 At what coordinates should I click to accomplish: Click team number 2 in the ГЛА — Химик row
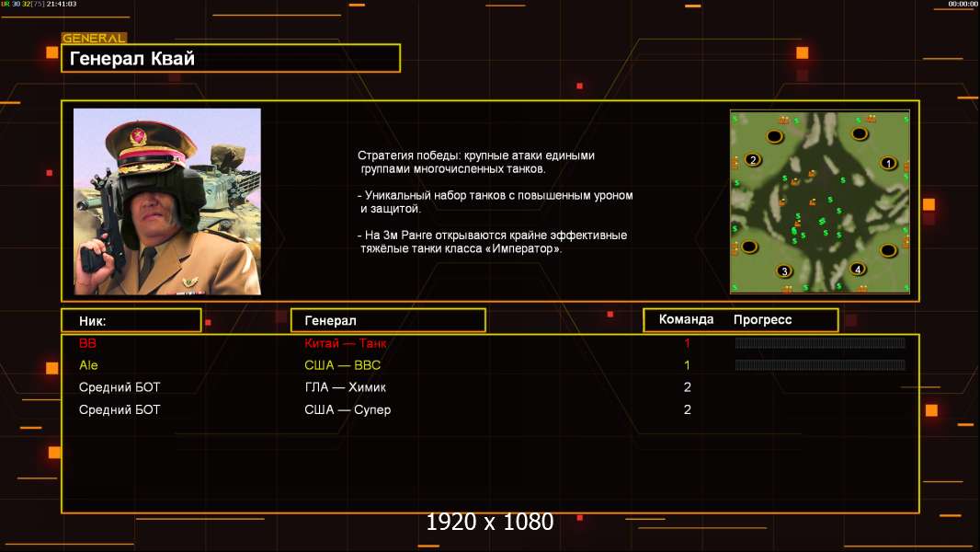coord(688,387)
